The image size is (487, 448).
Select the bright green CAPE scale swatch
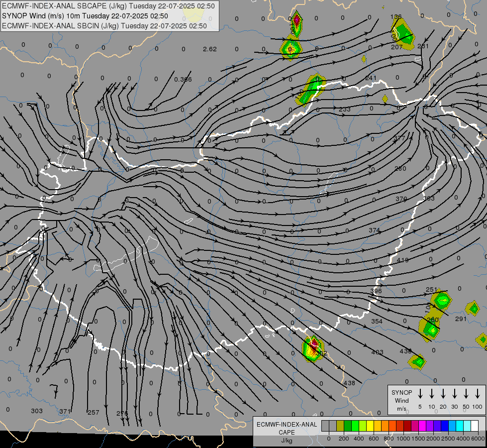355,426
